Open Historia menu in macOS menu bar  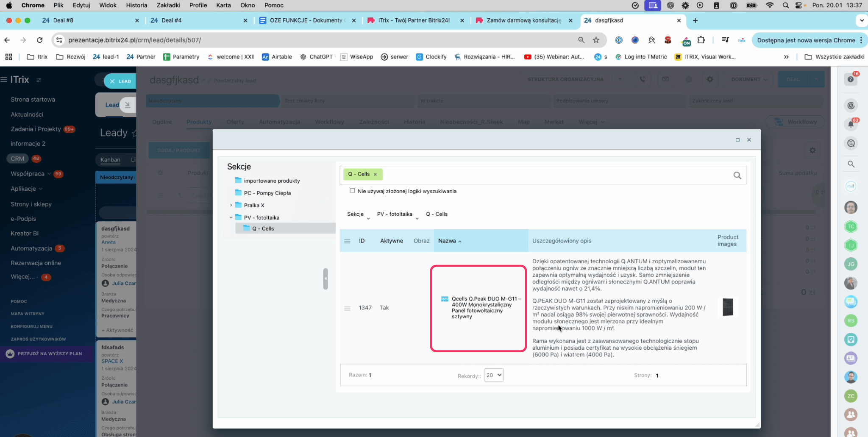click(x=136, y=5)
